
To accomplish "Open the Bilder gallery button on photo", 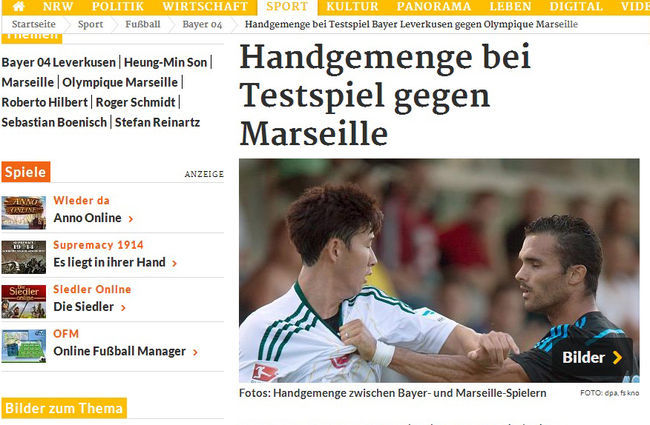I will (592, 357).
